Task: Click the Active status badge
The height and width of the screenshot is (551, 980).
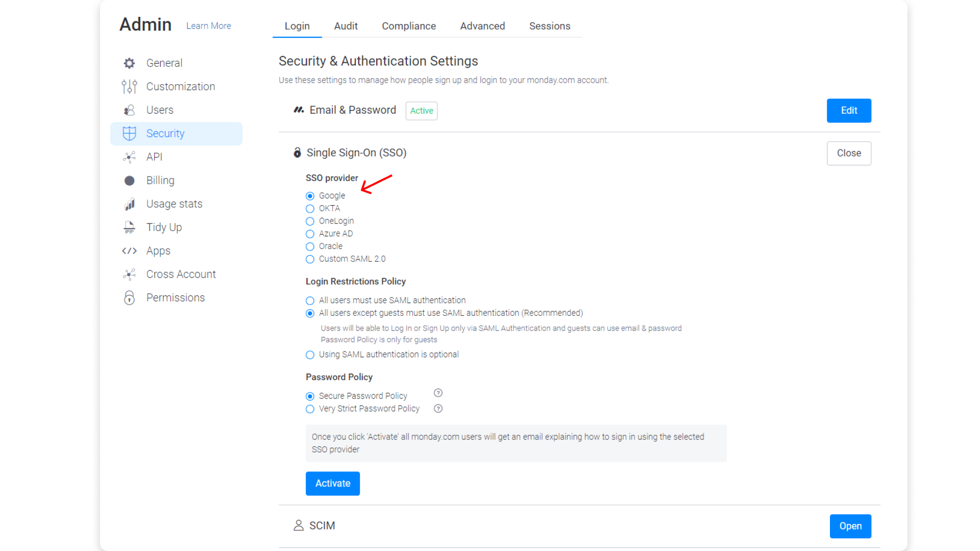Action: (x=422, y=111)
